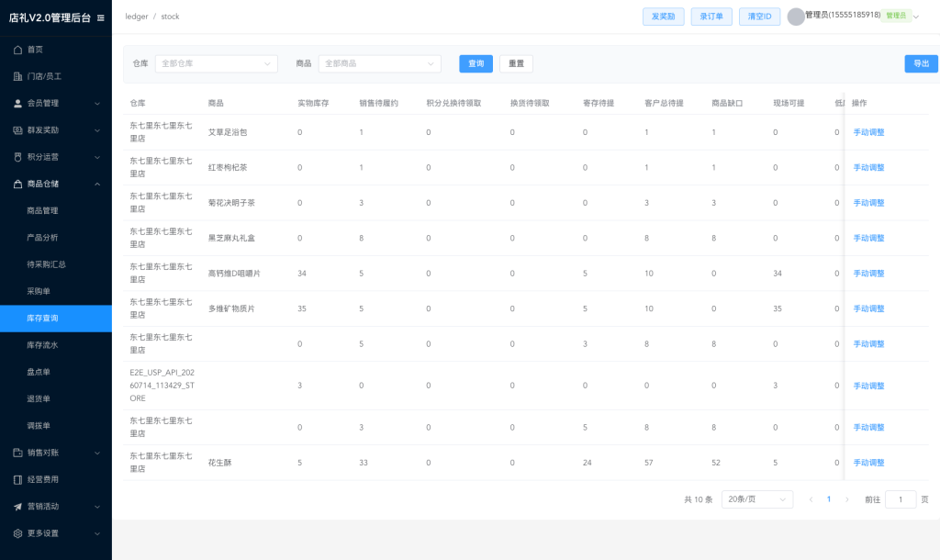This screenshot has width=940, height=560.
Task: Click the 花生酥 product cell
Action: pos(220,463)
